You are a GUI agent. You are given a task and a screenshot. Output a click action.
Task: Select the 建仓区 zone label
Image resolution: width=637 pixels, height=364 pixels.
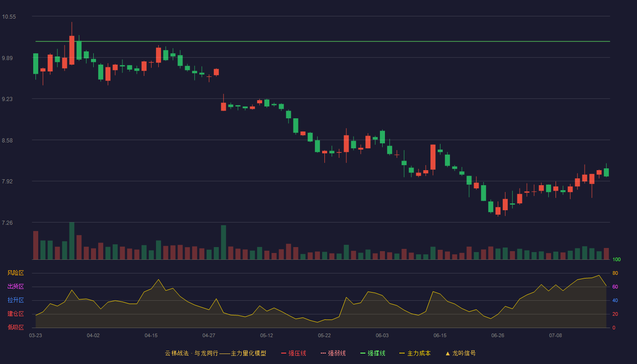point(15,314)
